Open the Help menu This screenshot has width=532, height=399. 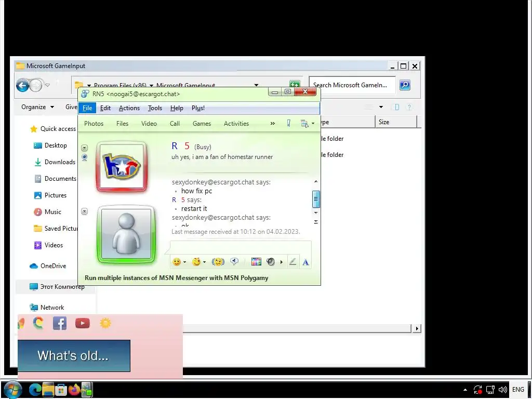coord(177,108)
